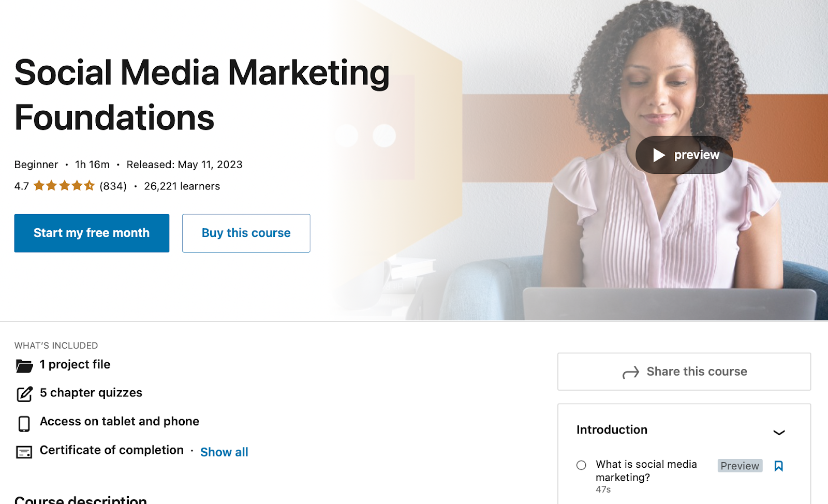Click Start my free month button
Screen dimensions: 828x504
[92, 233]
